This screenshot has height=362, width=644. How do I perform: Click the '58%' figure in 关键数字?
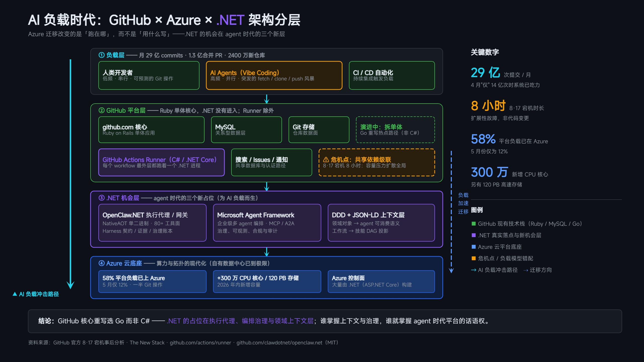pos(483,139)
